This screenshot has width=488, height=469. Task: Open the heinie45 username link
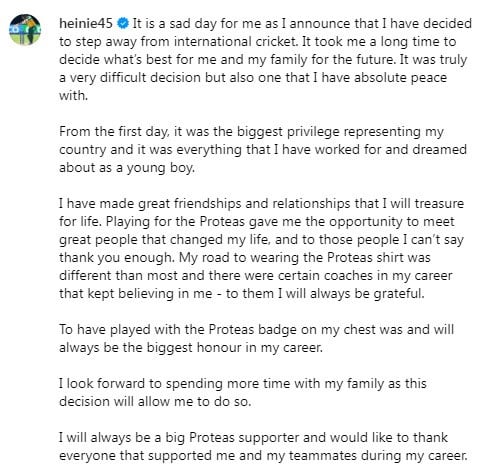coord(86,24)
